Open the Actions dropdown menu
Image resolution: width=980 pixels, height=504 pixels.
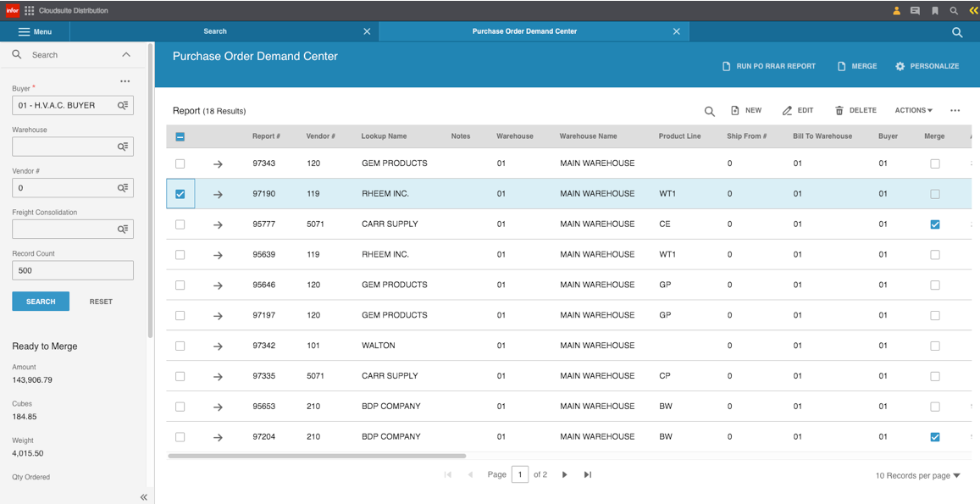click(913, 111)
